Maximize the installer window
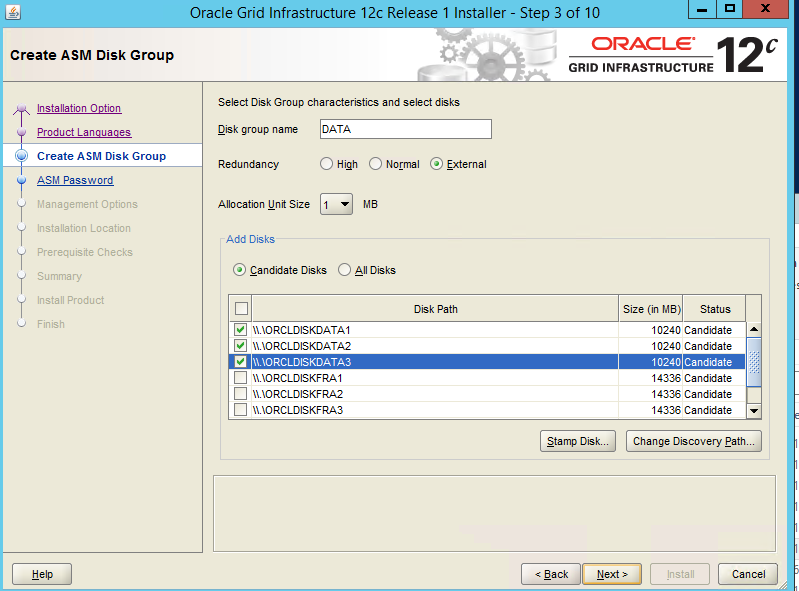 point(730,9)
